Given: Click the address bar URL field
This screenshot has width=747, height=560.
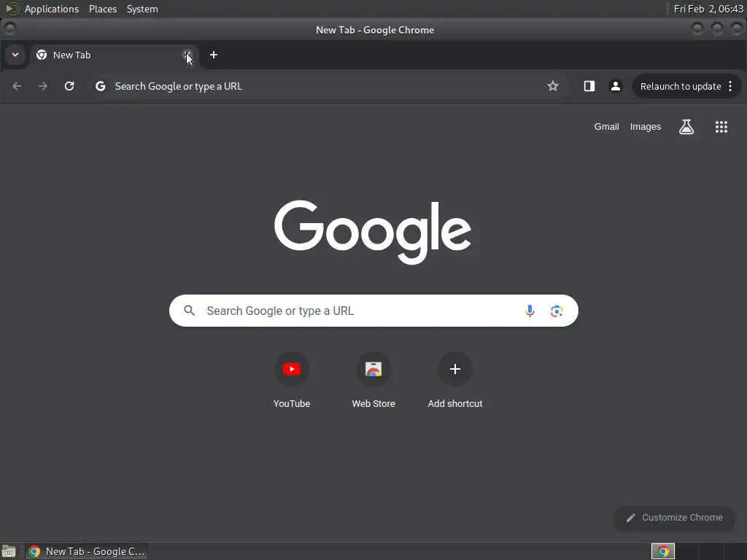Looking at the screenshot, I should tap(329, 86).
